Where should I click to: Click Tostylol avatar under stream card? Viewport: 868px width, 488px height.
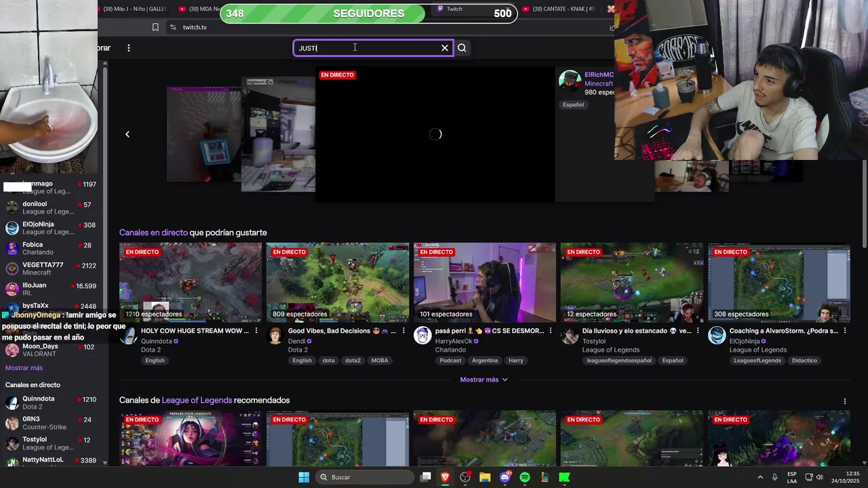tap(570, 335)
